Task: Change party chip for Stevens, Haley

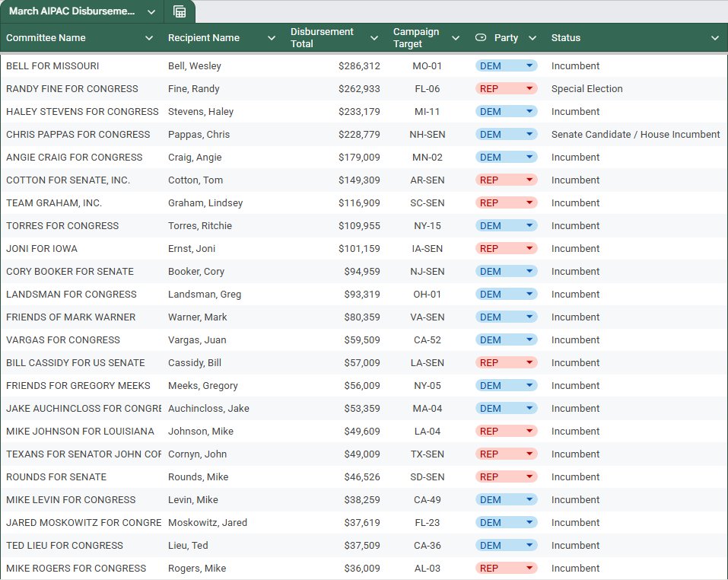Action: coord(506,111)
